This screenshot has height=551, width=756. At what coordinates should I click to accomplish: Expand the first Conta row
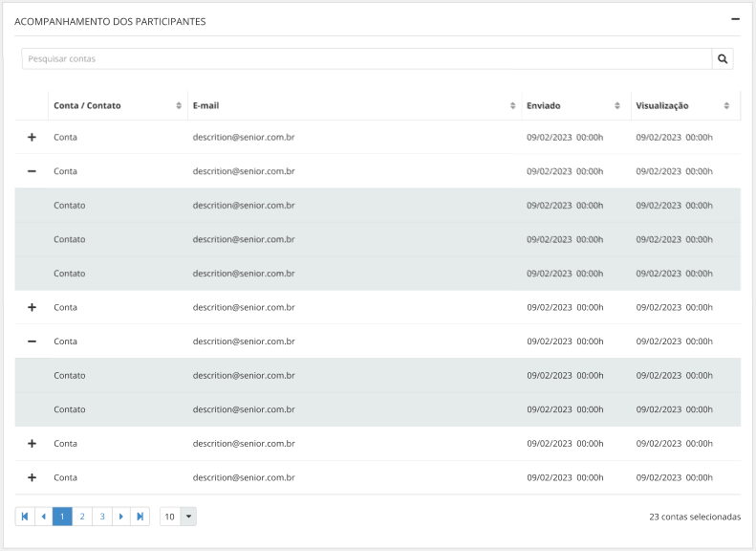pyautogui.click(x=32, y=138)
